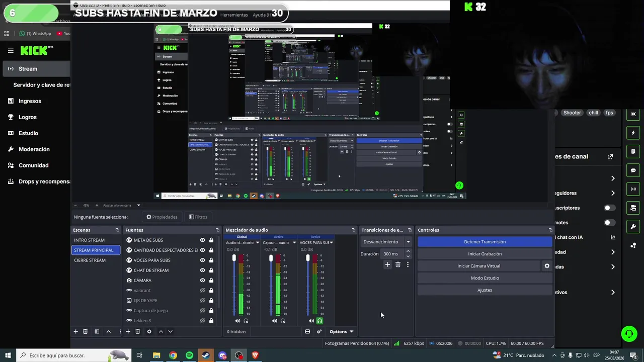Image resolution: width=644 pixels, height=362 pixels.
Task: Click Iniciar Grabación button
Action: pos(485,254)
